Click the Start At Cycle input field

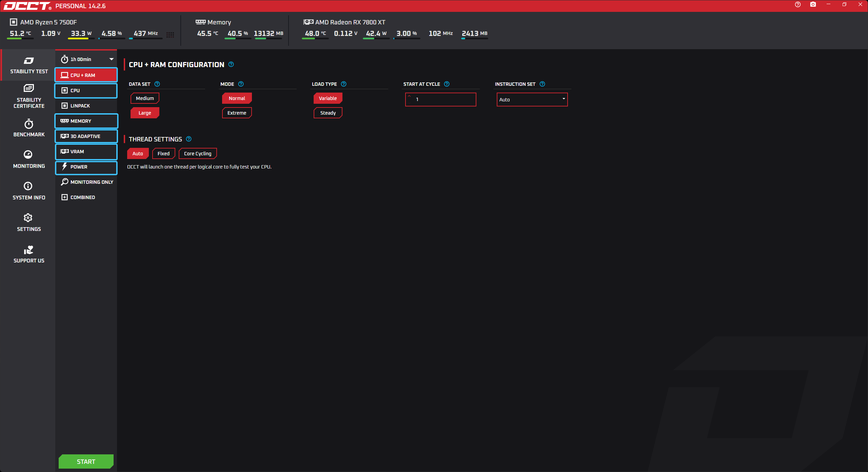[x=444, y=100]
